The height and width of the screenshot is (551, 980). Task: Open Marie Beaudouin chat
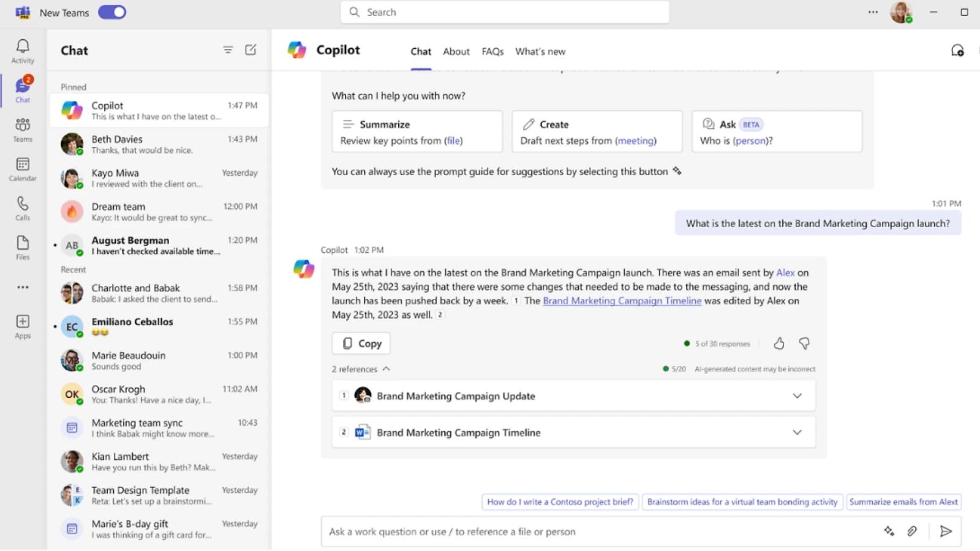[x=159, y=361]
